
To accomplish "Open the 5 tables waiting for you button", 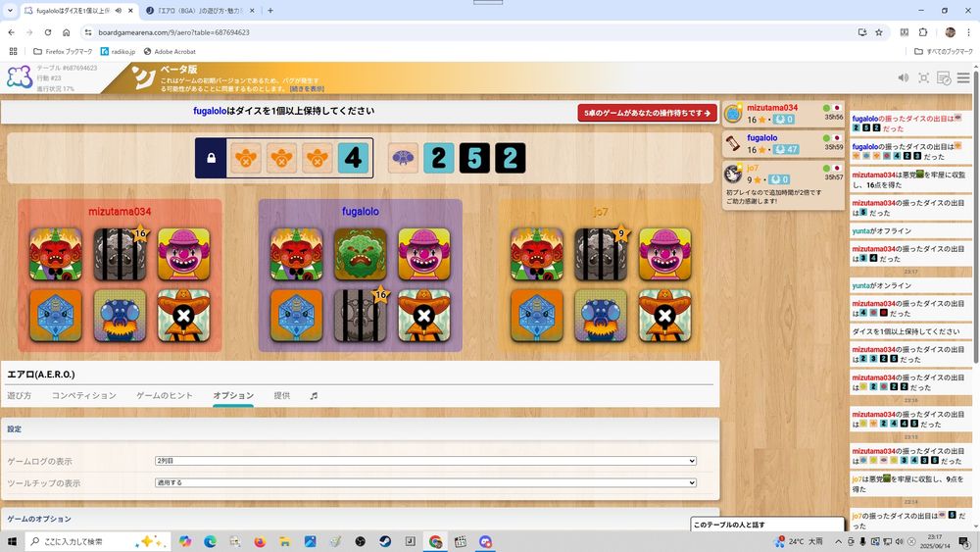I will [647, 113].
